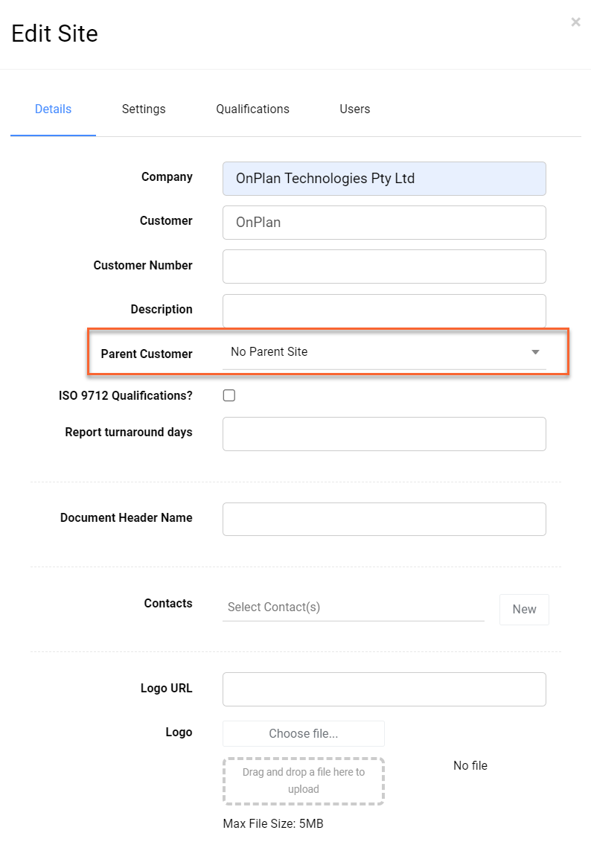The height and width of the screenshot is (868, 591).
Task: Click the New contact button
Action: pos(524,610)
